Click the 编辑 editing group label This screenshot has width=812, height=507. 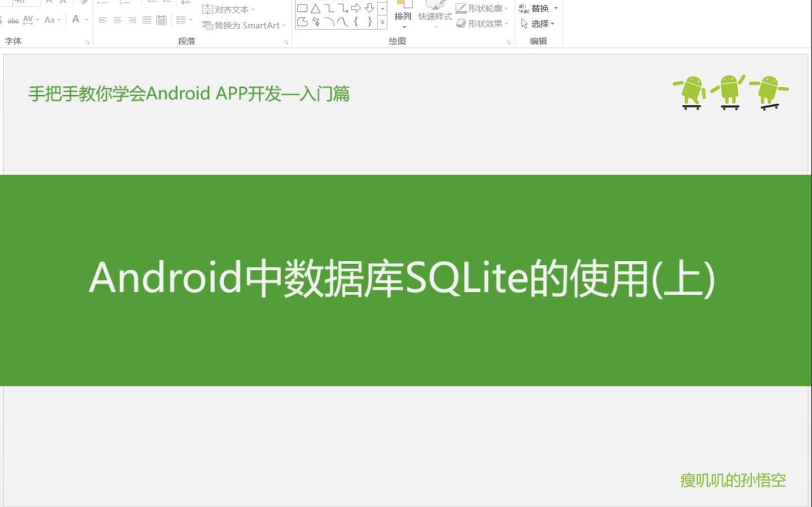pos(538,41)
